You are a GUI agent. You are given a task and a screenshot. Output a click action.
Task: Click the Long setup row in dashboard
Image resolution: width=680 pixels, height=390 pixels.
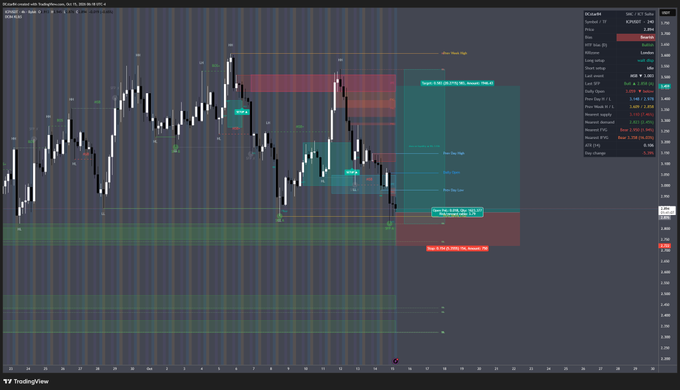coord(619,60)
